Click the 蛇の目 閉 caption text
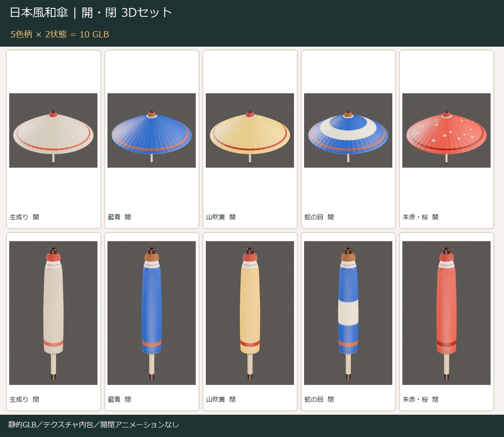 tap(319, 400)
